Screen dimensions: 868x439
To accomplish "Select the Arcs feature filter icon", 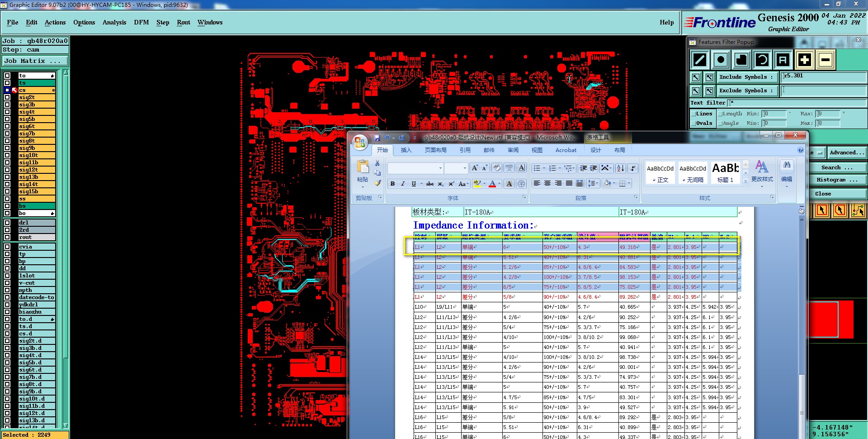I will pos(762,60).
